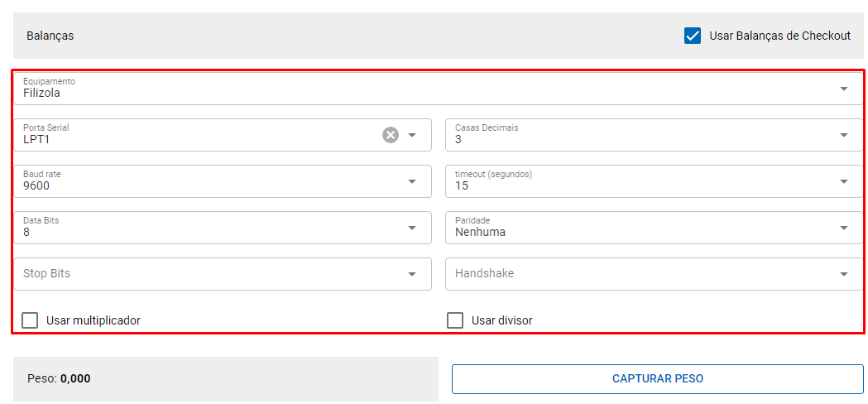Open the Handshake dropdown arrow

point(843,274)
